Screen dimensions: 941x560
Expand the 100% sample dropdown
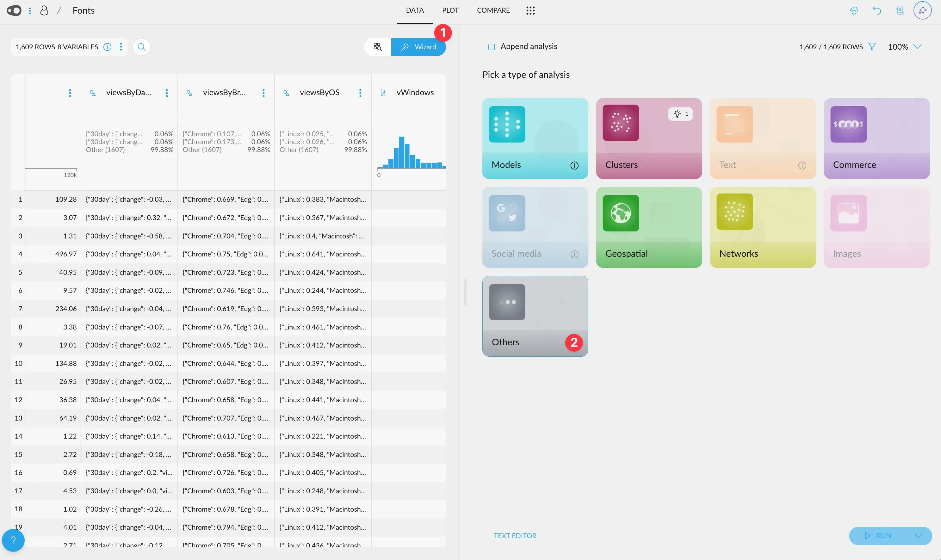point(917,47)
